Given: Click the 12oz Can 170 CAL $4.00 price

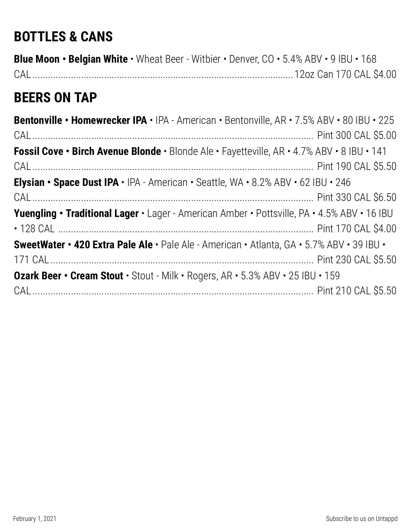Looking at the screenshot, I should tap(345, 75).
